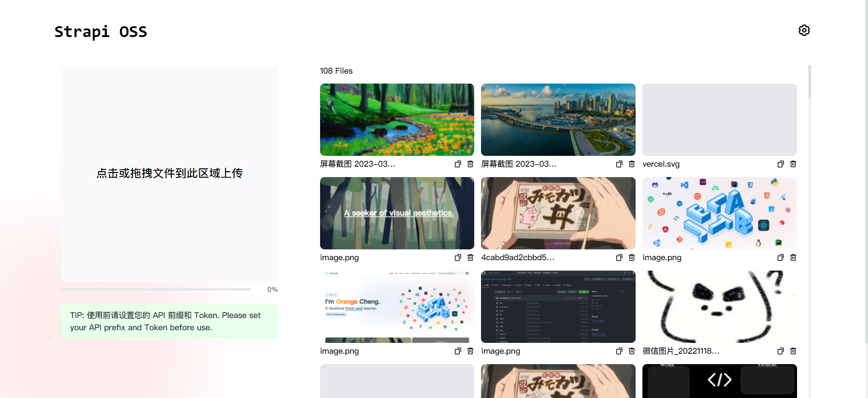Screen dimensions: 868x398
Task: Open the 4cabd9ad2cbbd5 anime hands thumbnail
Action: click(x=558, y=213)
